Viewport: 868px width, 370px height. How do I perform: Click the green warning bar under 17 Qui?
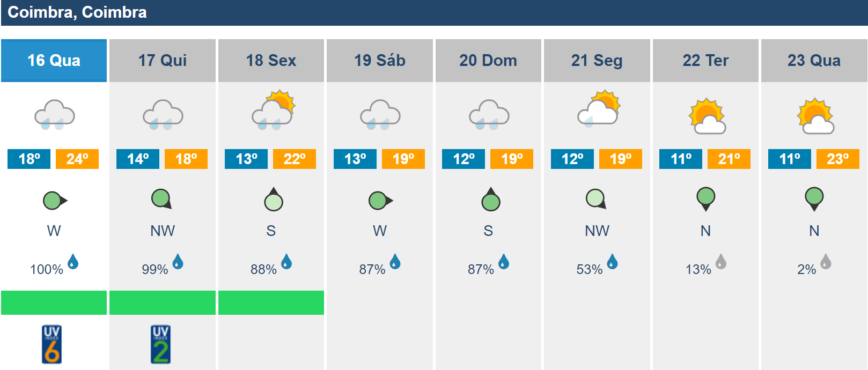point(163,302)
